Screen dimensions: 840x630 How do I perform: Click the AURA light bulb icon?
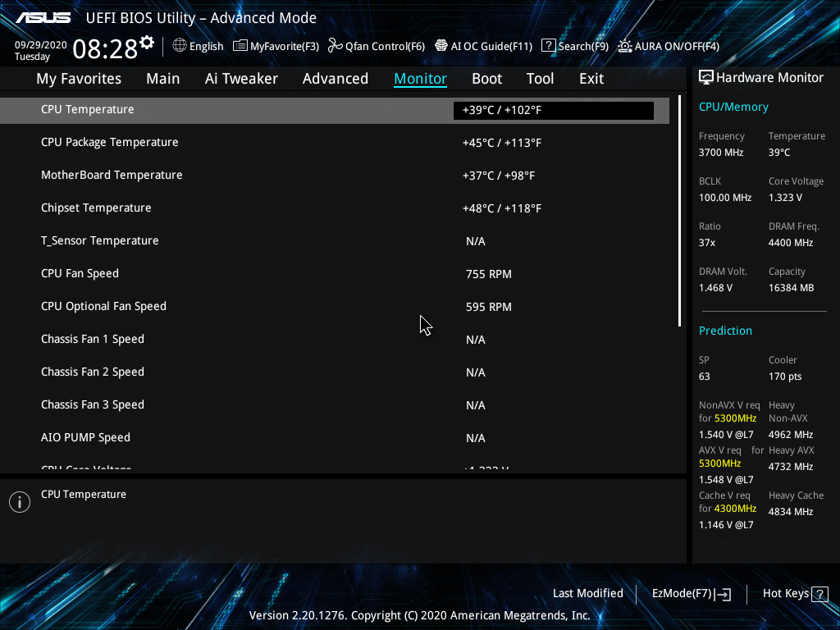[x=624, y=46]
